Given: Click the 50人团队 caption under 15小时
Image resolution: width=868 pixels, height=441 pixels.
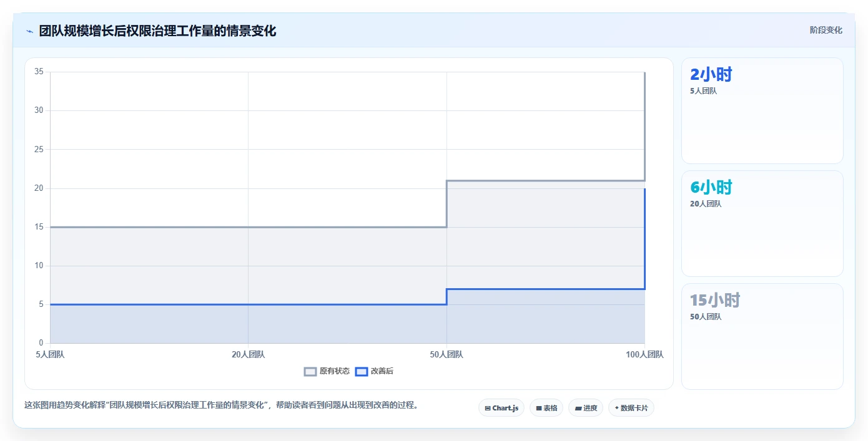Looking at the screenshot, I should click(x=705, y=317).
